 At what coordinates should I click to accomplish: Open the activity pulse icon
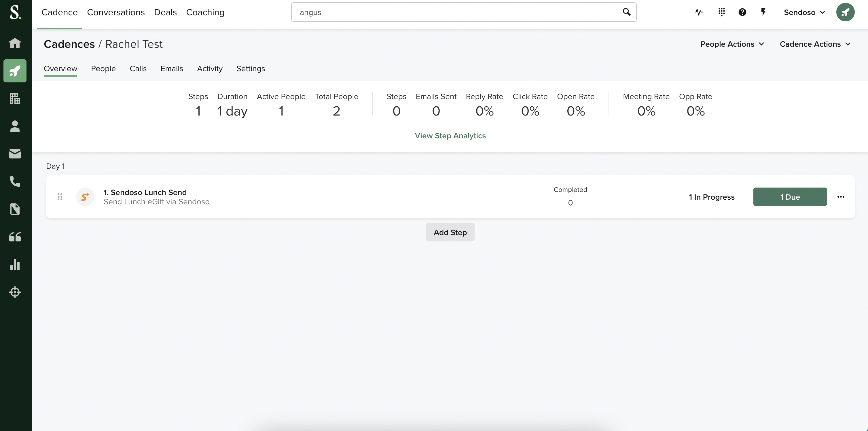(698, 12)
